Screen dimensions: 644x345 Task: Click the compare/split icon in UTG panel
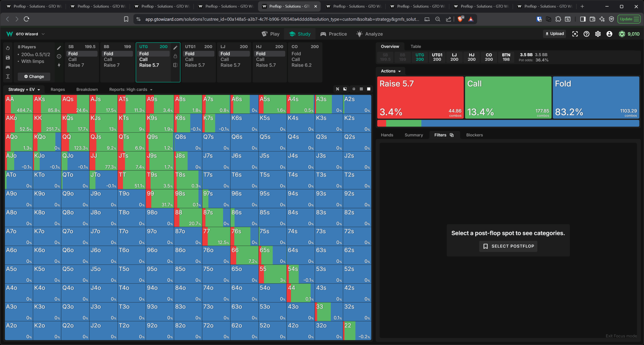[175, 65]
